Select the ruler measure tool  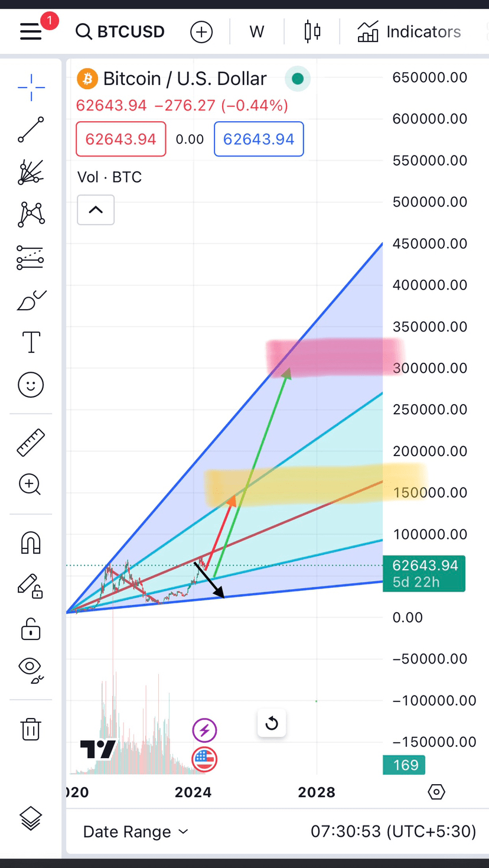pos(31,443)
